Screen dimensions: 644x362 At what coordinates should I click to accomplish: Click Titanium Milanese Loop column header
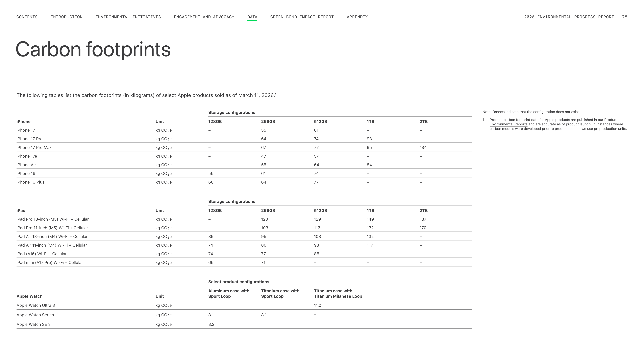point(338,294)
